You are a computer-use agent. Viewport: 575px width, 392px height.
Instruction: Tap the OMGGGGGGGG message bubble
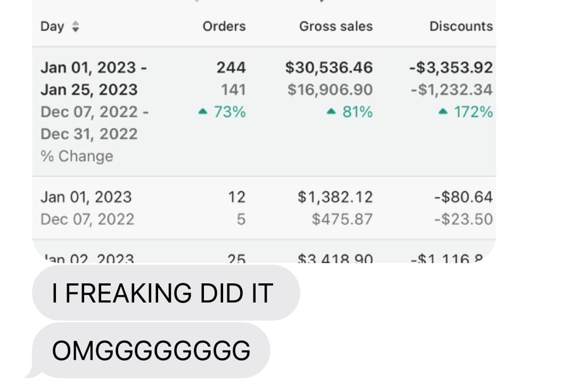point(151,350)
